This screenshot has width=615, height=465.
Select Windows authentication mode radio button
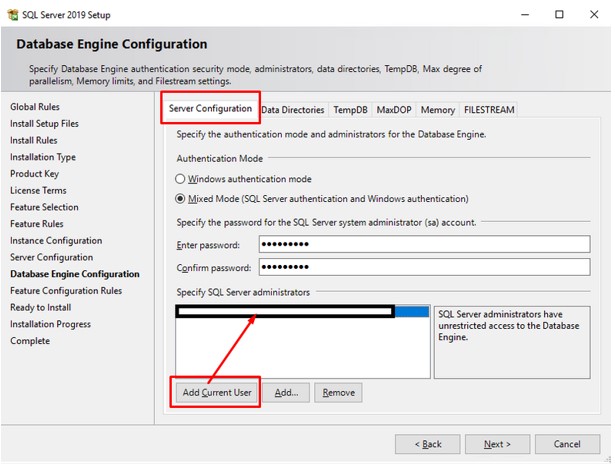[x=180, y=179]
